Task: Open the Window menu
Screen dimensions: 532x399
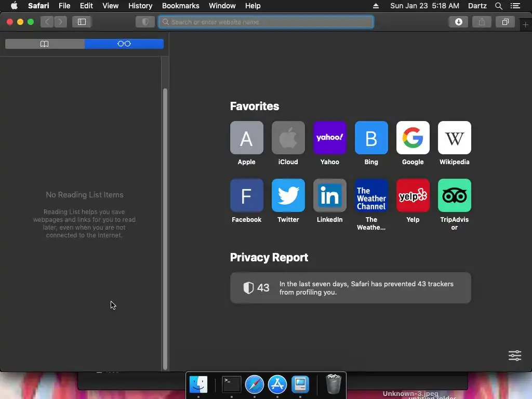Action: tap(222, 6)
